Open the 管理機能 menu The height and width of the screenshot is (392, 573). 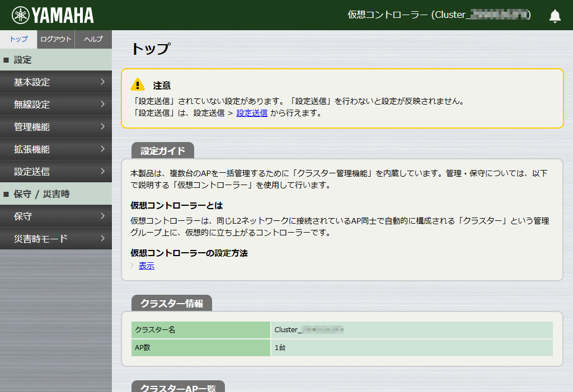tap(56, 127)
